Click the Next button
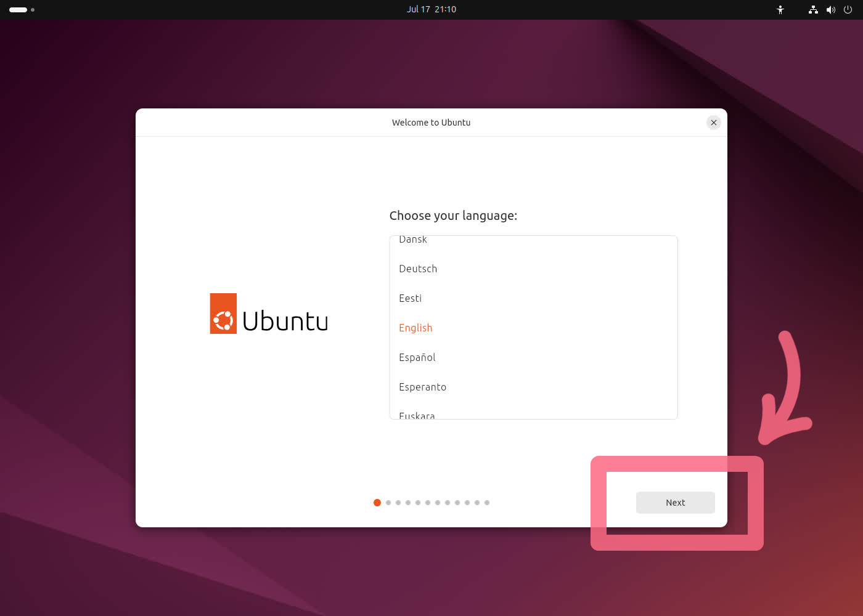The image size is (863, 616). pos(675,503)
